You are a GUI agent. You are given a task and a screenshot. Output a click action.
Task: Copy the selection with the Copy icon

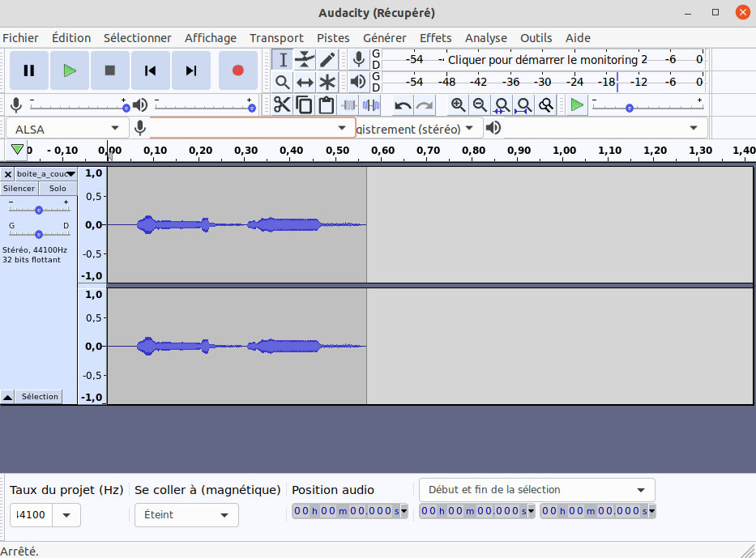(304, 105)
